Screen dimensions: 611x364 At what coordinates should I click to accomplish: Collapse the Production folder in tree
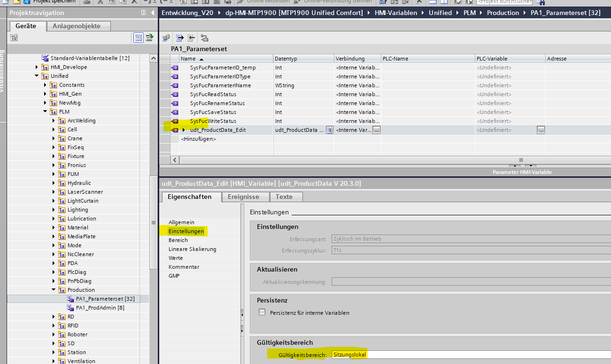54,290
